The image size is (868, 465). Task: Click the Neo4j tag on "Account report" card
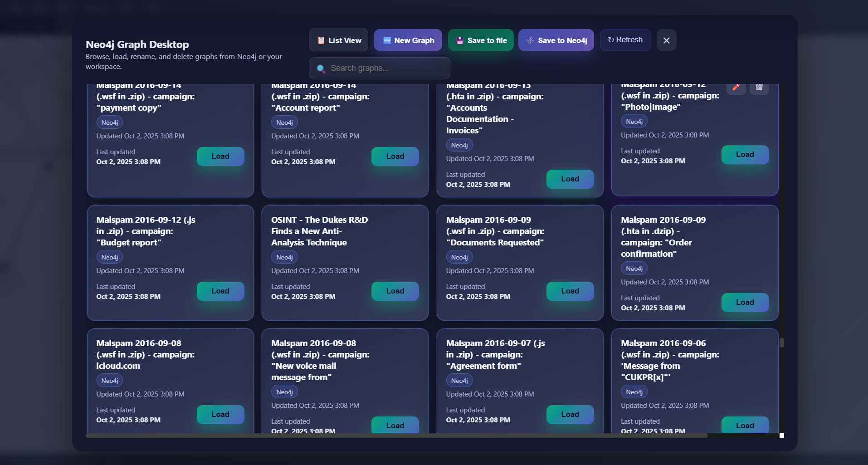tap(284, 122)
